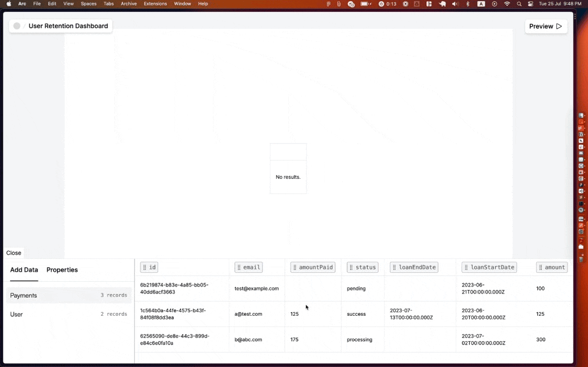This screenshot has width=588, height=367.
Task: Open the Spaces menu
Action: 88,4
